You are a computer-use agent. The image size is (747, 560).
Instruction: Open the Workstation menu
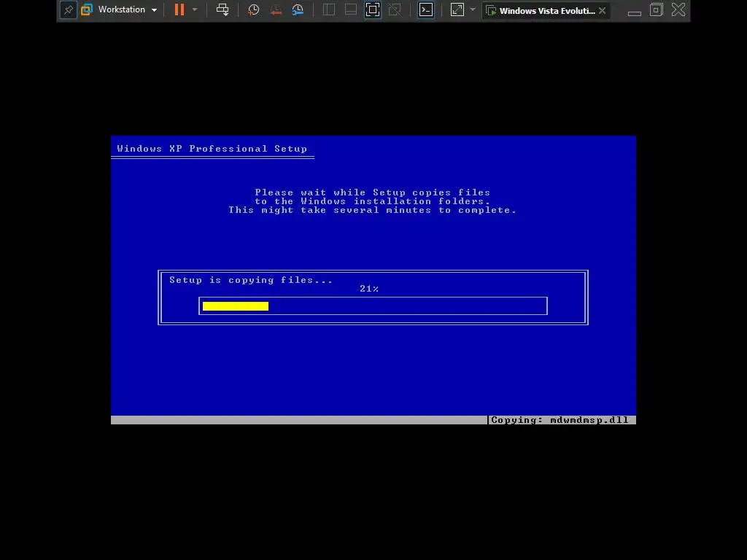[127, 9]
